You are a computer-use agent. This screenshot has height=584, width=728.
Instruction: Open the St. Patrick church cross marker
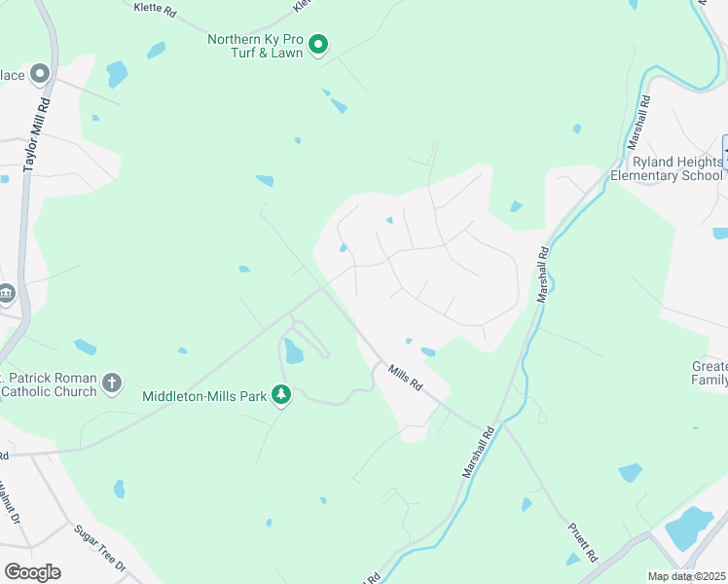point(111,383)
